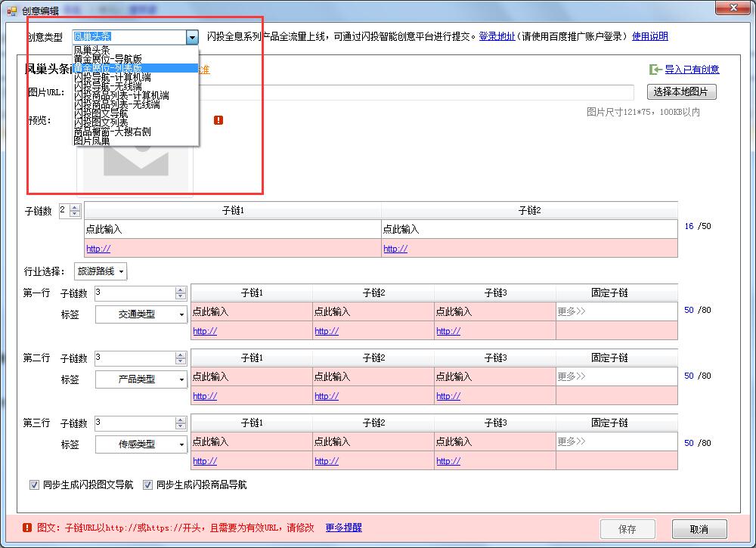Click the red warning icon next to preview

pos(218,120)
